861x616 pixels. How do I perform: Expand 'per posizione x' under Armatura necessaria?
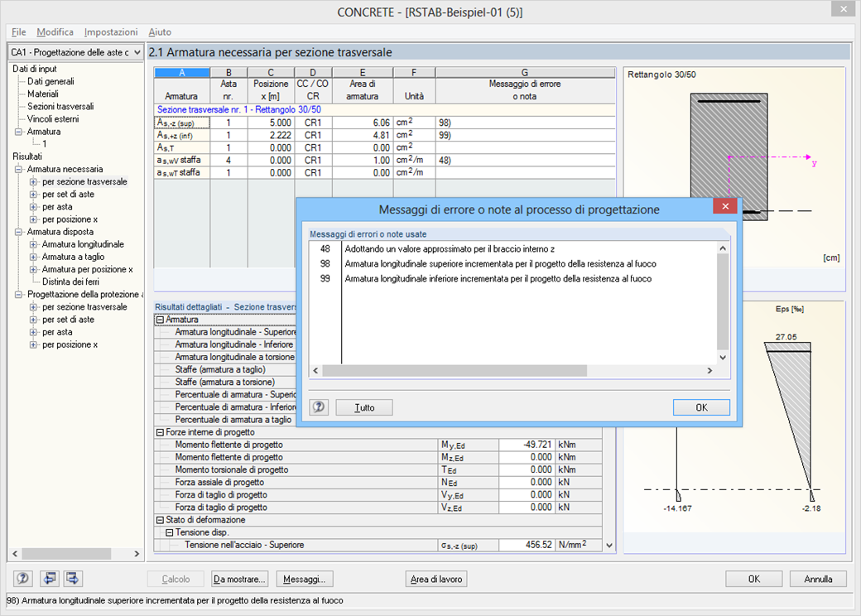click(33, 219)
